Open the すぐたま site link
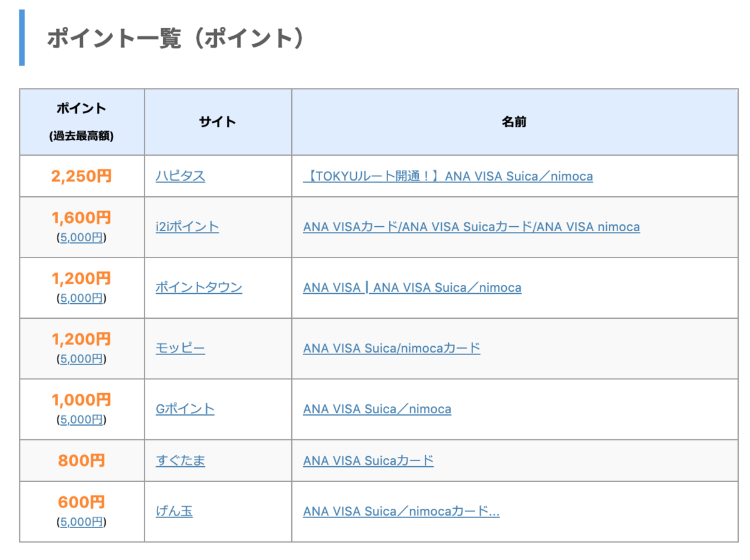 [180, 461]
